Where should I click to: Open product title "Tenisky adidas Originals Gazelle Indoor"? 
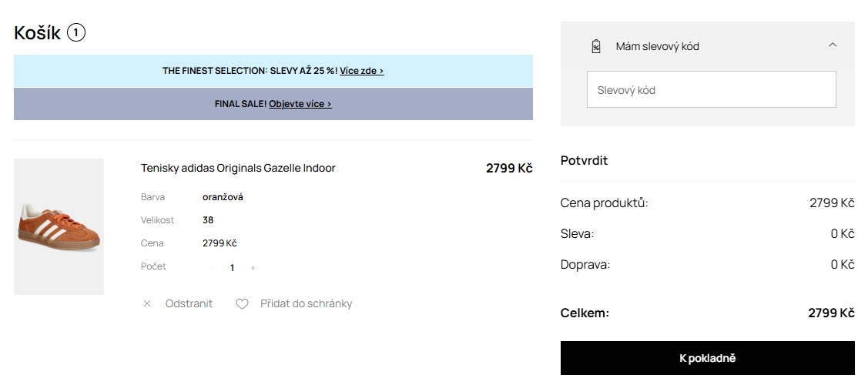point(238,168)
